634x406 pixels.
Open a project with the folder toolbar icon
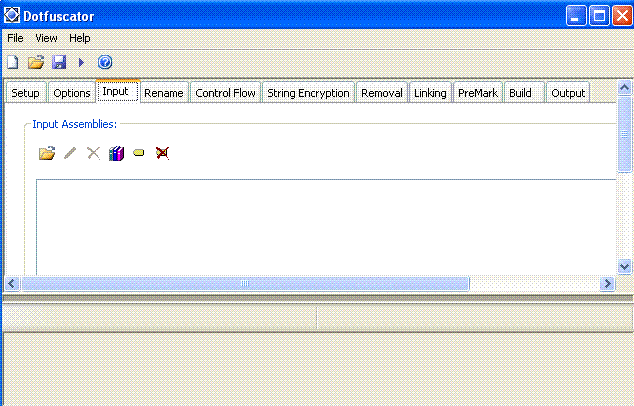pyautogui.click(x=36, y=62)
